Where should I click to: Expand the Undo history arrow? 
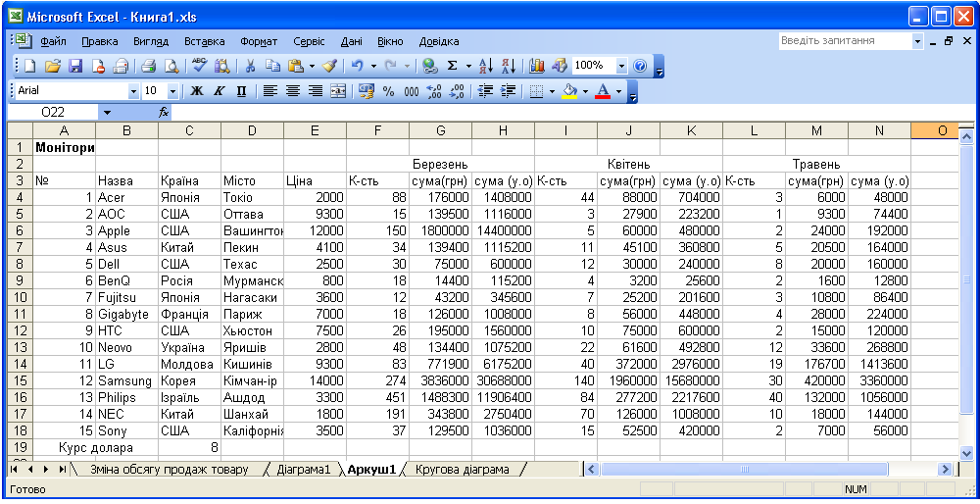[373, 66]
